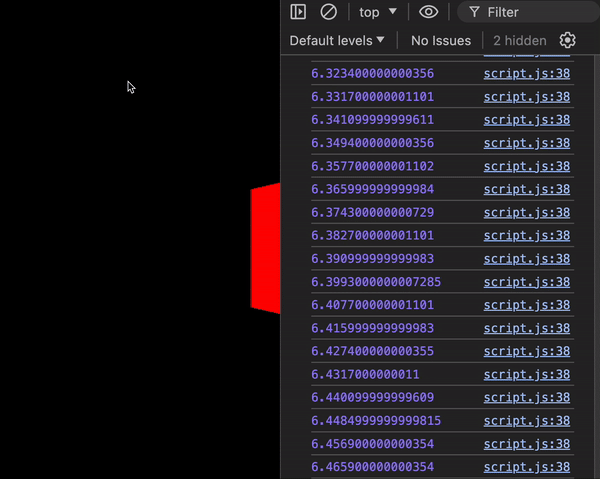600x479 pixels.
Task: Select logged value 6.407700000001101
Action: (x=372, y=305)
